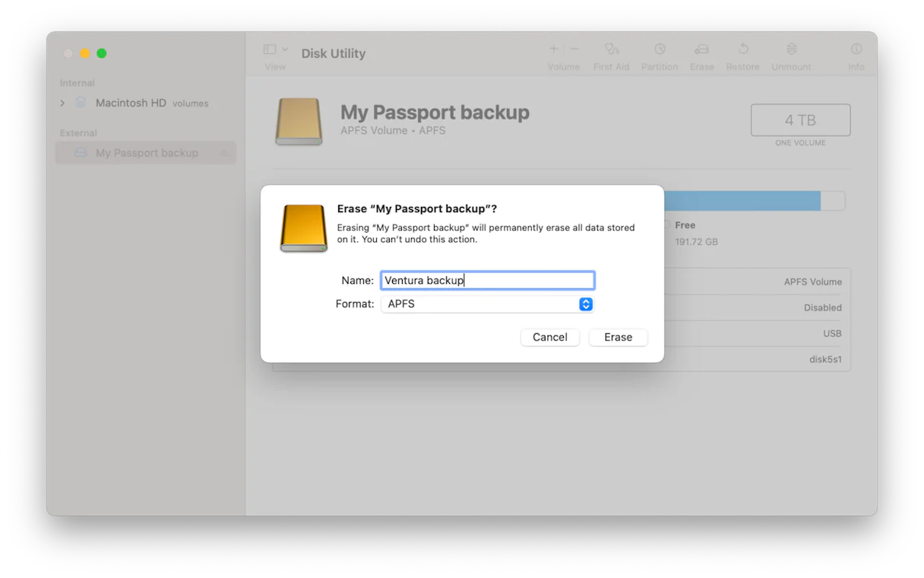
Task: Remove volume with minus icon
Action: tap(574, 49)
